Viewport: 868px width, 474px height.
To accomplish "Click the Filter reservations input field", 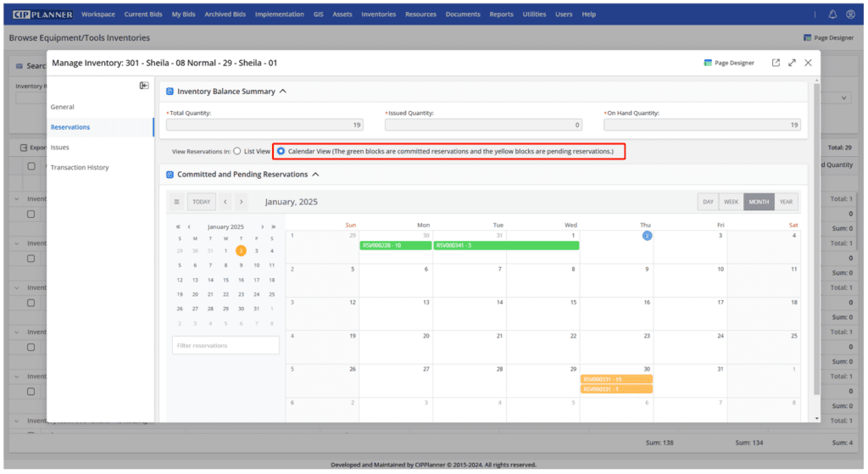I will tap(225, 345).
